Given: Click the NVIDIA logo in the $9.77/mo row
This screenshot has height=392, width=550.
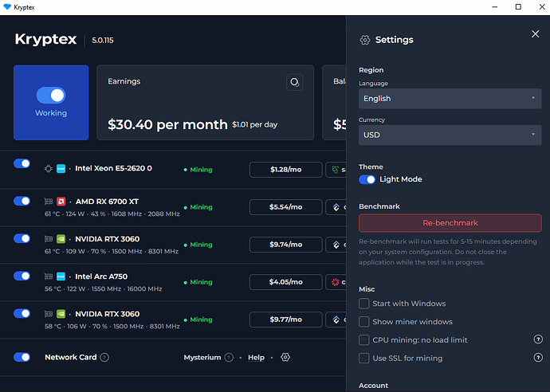Looking at the screenshot, I should tap(61, 314).
